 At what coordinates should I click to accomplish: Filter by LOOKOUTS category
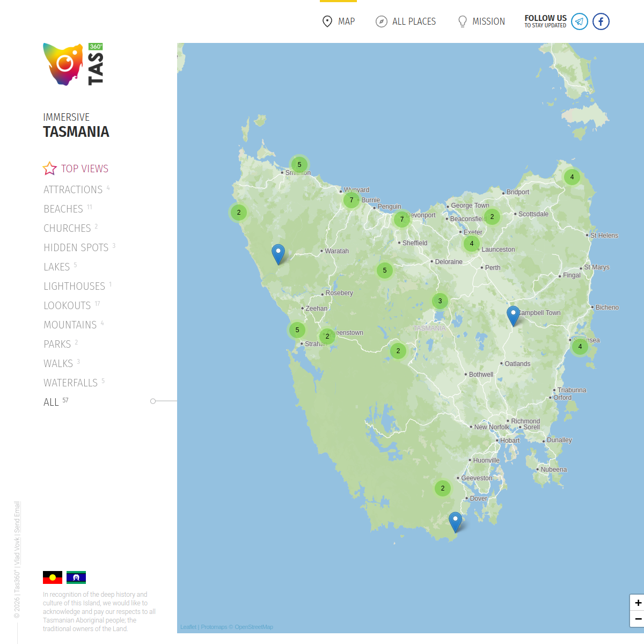pos(68,305)
